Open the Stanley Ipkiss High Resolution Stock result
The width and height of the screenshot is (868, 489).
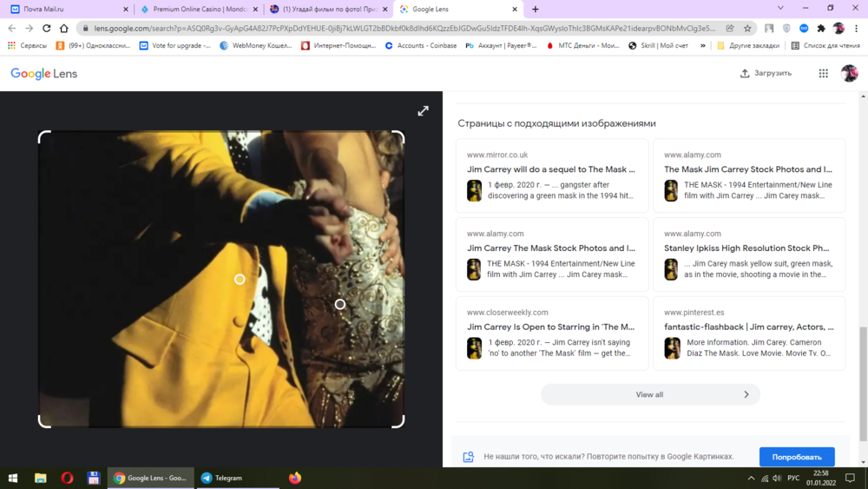(749, 254)
